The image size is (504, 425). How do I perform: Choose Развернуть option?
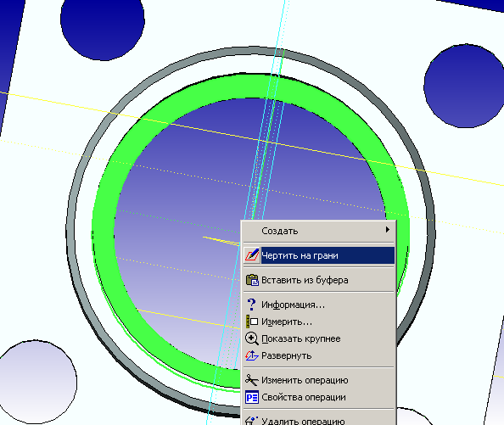[318, 355]
